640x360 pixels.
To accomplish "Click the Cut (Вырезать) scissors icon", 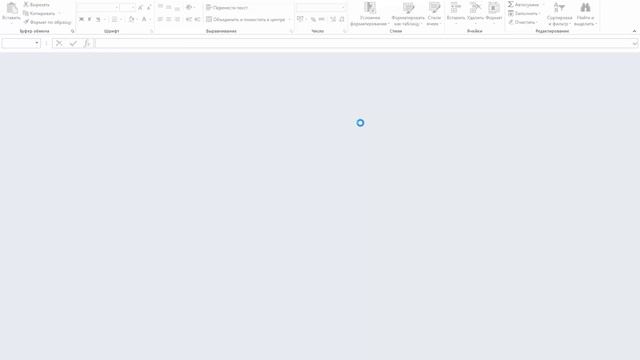I will tap(26, 4).
